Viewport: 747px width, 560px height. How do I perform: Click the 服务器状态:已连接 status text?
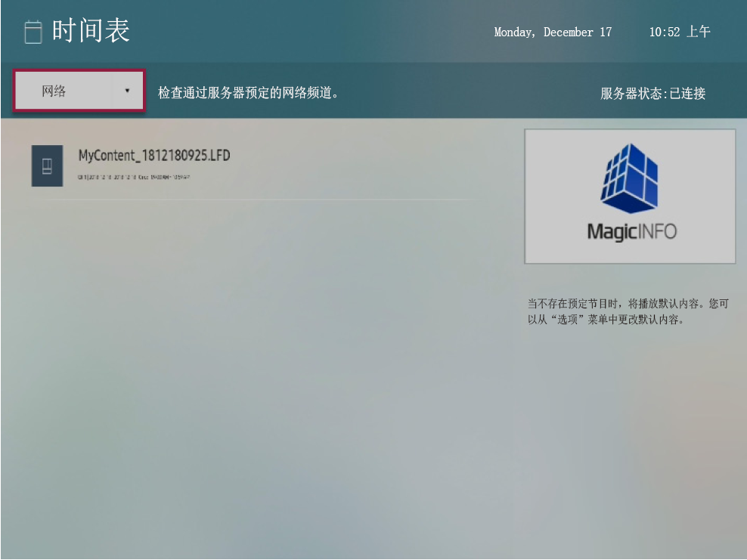[x=652, y=94]
